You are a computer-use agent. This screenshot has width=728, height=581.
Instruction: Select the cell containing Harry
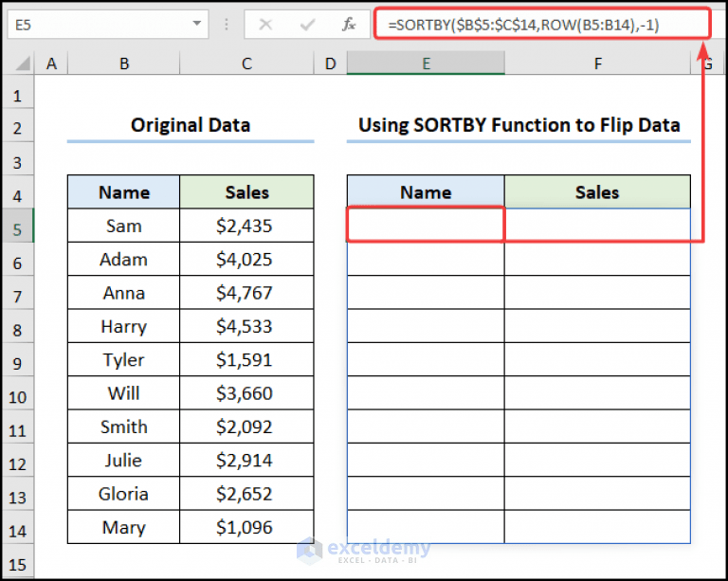pos(124,326)
